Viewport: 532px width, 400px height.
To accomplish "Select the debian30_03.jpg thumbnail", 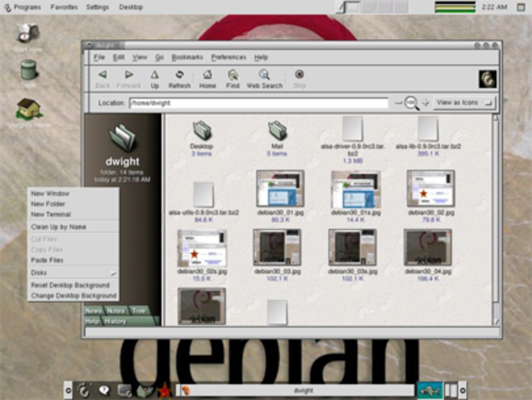I will click(277, 247).
